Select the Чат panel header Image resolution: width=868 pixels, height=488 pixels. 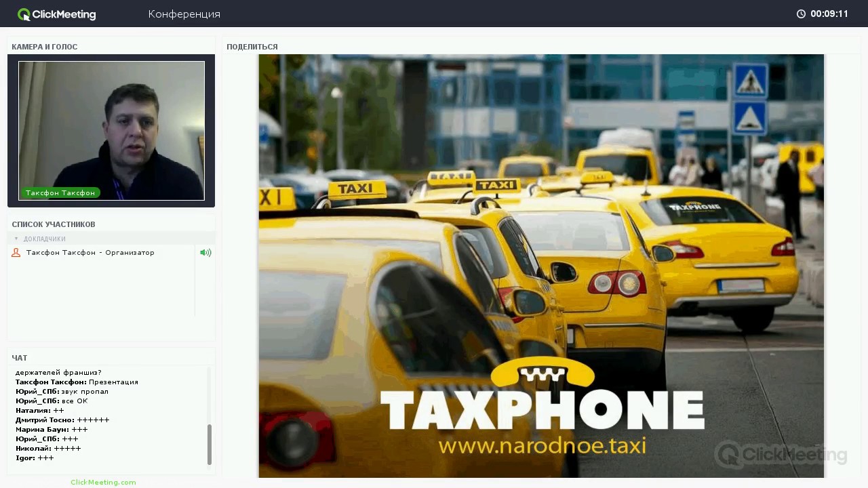tap(20, 358)
